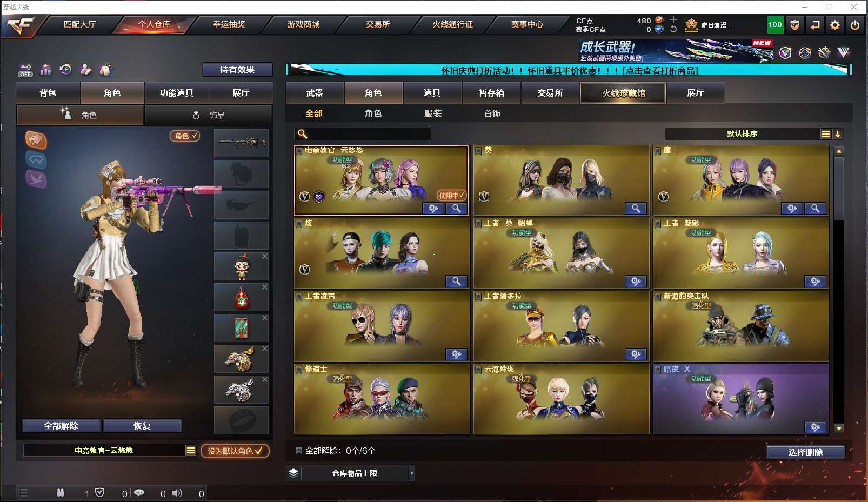Click the list icon beside 电竞教官-云悠悠 name

pos(191,450)
